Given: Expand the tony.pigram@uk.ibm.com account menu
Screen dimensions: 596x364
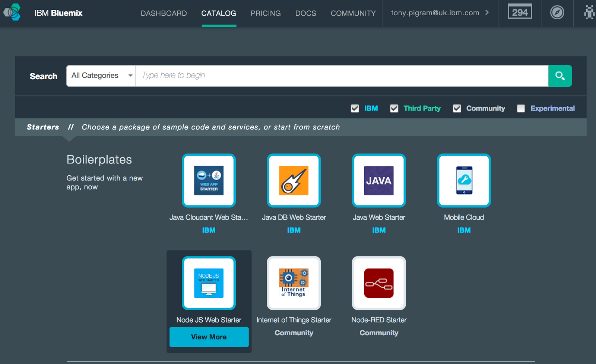Looking at the screenshot, I should (x=440, y=13).
